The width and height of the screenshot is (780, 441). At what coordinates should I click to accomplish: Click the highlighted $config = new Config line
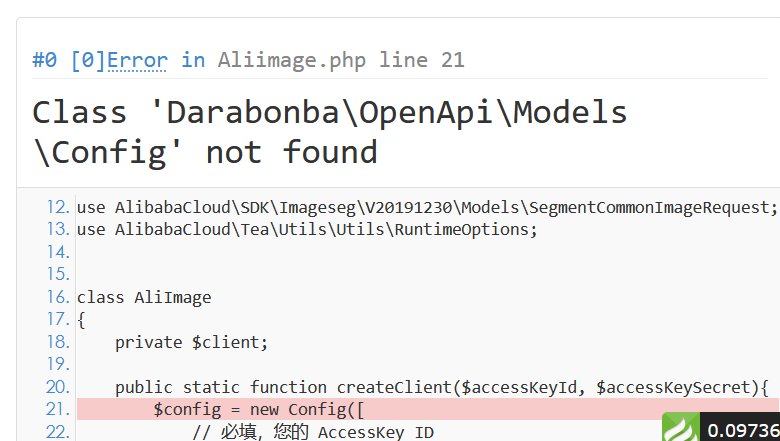(428, 409)
